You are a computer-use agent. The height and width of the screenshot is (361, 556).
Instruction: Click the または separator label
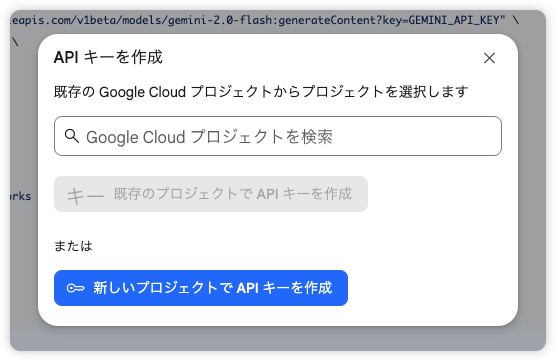click(73, 246)
